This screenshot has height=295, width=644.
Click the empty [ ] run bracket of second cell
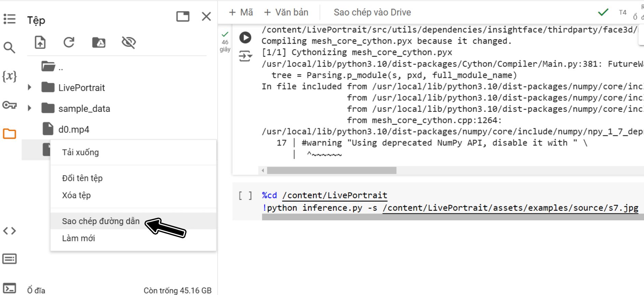click(x=245, y=196)
